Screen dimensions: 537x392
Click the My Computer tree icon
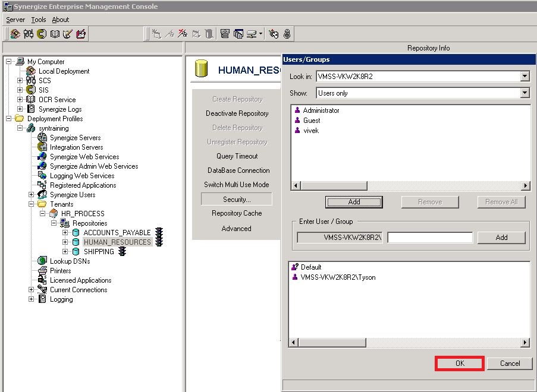coord(20,61)
